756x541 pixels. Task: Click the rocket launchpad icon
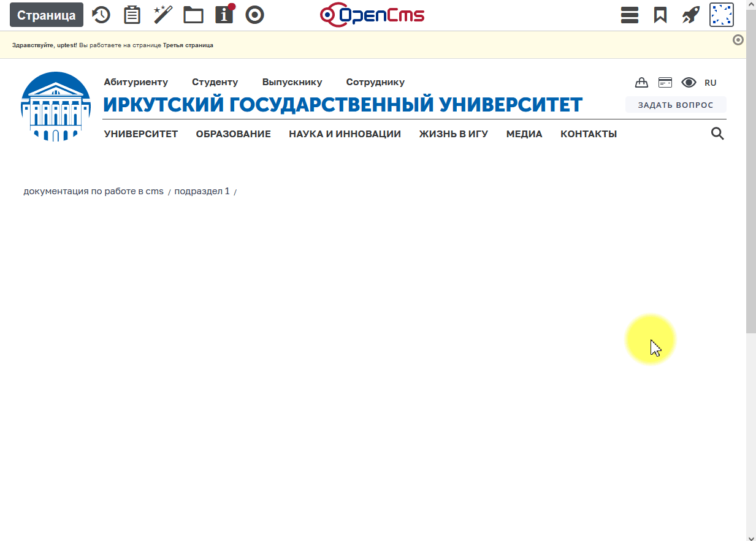click(691, 15)
